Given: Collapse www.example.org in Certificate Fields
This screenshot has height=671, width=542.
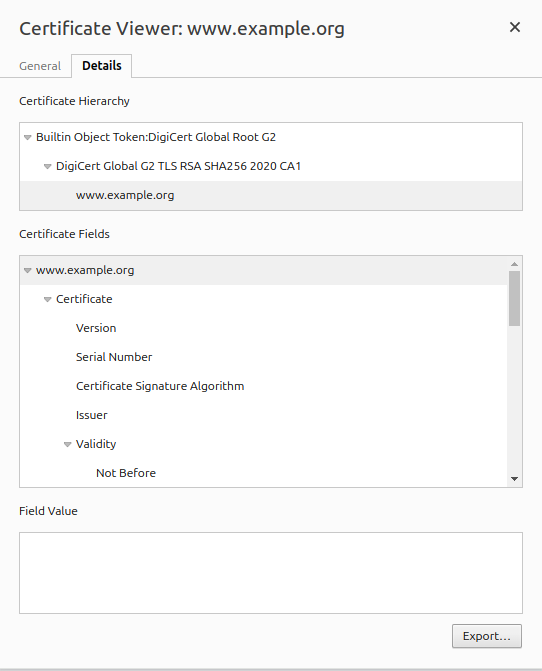Looking at the screenshot, I should (28, 271).
